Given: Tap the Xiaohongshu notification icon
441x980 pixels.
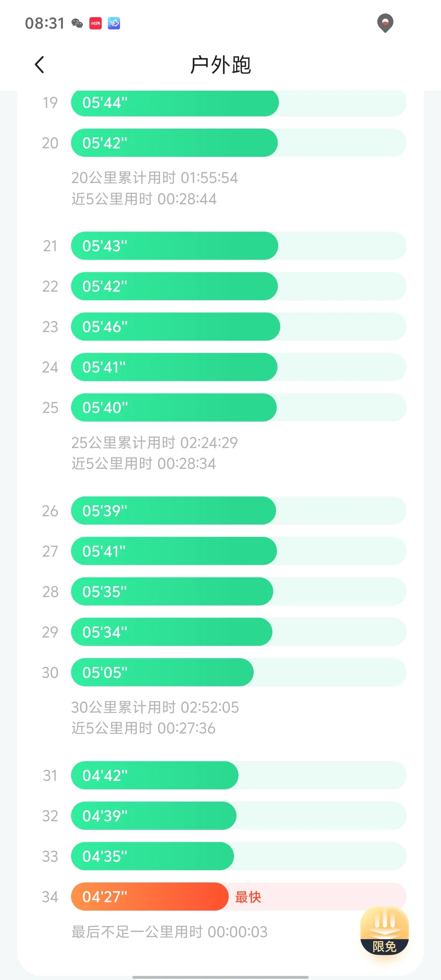Looking at the screenshot, I should pos(96,23).
